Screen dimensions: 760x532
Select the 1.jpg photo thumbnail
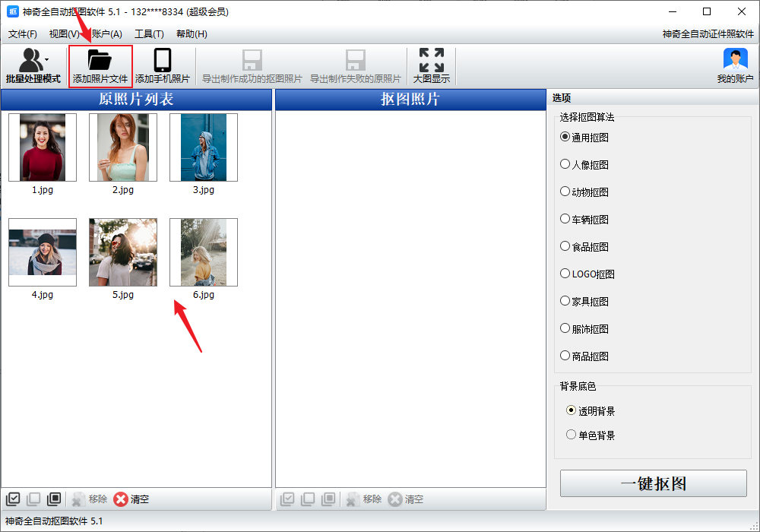point(43,147)
